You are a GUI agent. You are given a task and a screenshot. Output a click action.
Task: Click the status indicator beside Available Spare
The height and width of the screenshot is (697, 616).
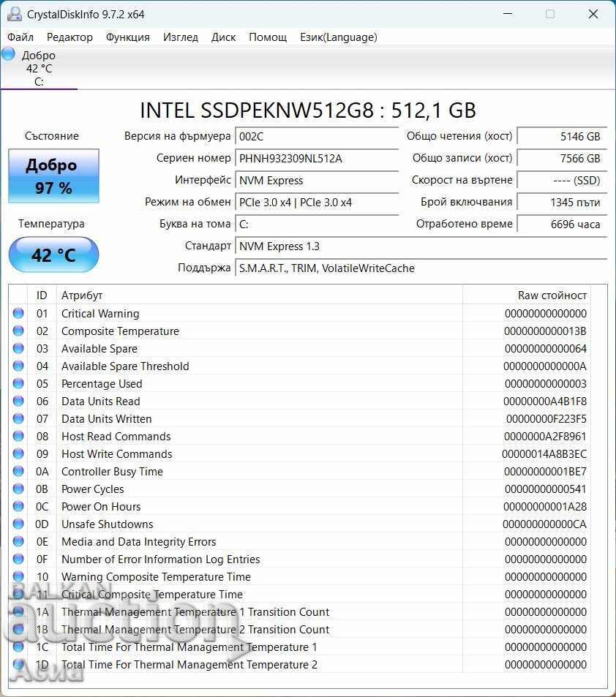[17, 348]
